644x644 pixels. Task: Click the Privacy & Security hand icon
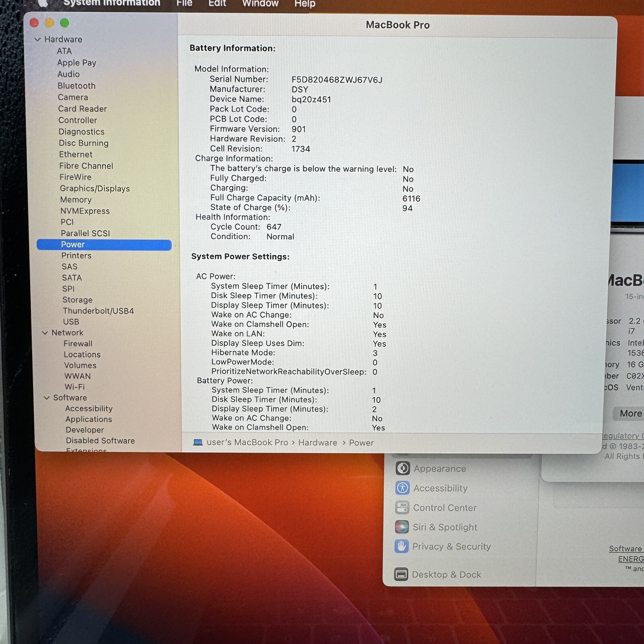click(401, 546)
